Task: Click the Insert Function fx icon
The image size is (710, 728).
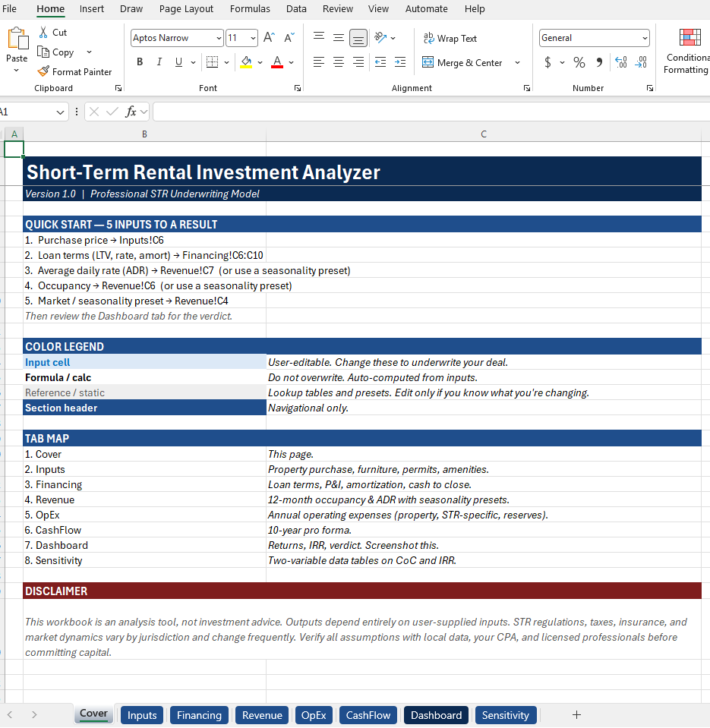Action: pyautogui.click(x=131, y=112)
